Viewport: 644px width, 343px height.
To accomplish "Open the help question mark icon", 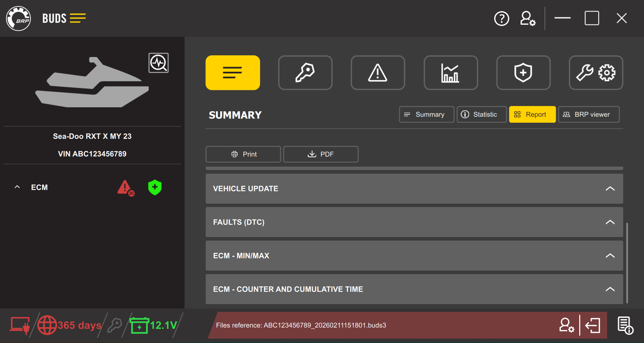I will [501, 18].
